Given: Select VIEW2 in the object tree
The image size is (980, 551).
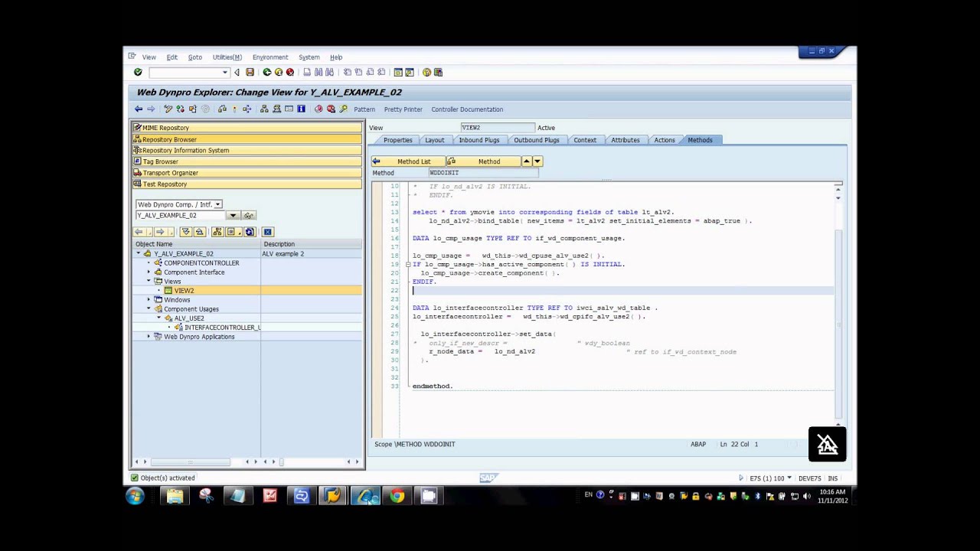Looking at the screenshot, I should [x=184, y=291].
